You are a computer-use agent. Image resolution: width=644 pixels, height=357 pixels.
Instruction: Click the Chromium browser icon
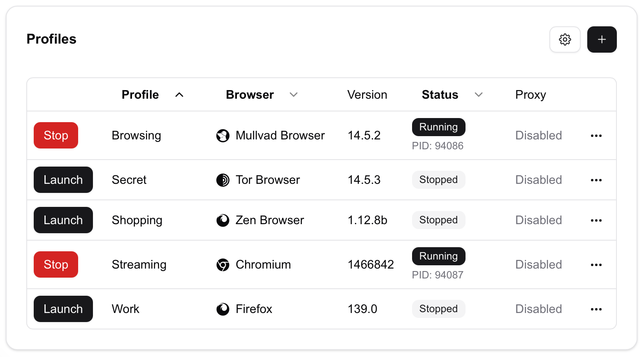click(223, 265)
